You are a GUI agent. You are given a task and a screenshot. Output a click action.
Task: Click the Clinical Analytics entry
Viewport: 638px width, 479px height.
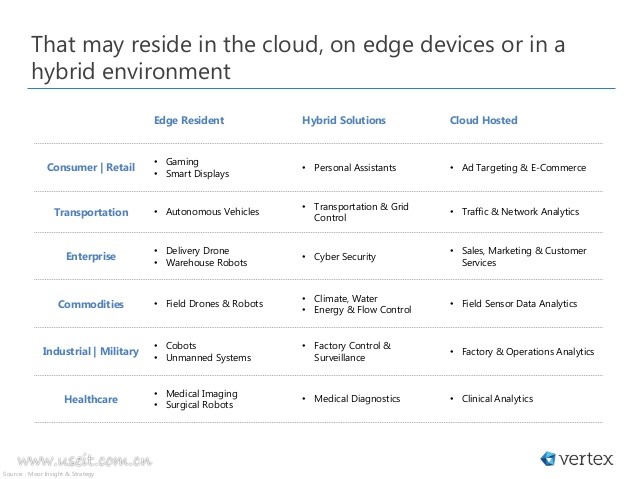coord(497,399)
